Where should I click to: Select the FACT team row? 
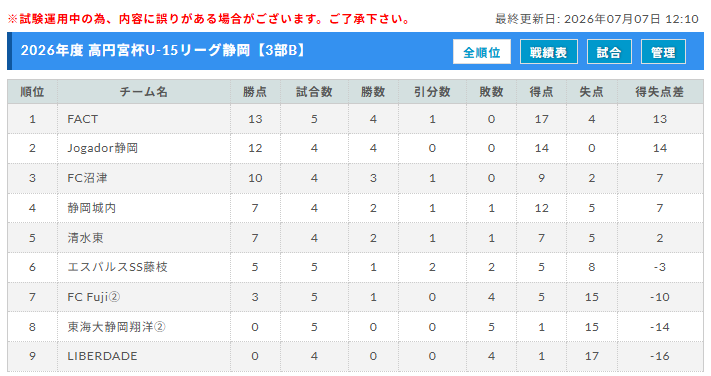[x=355, y=119]
